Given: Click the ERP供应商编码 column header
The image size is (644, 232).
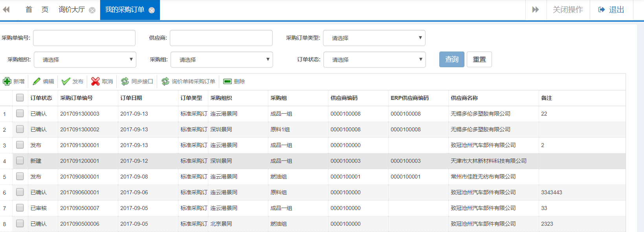Looking at the screenshot, I should pyautogui.click(x=409, y=98).
